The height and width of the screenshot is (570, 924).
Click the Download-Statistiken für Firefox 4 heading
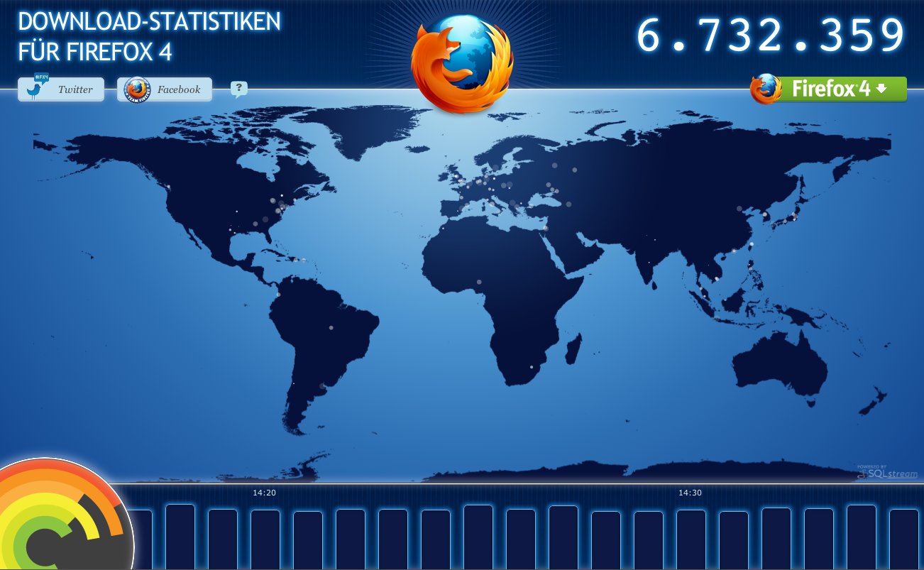coord(150,35)
